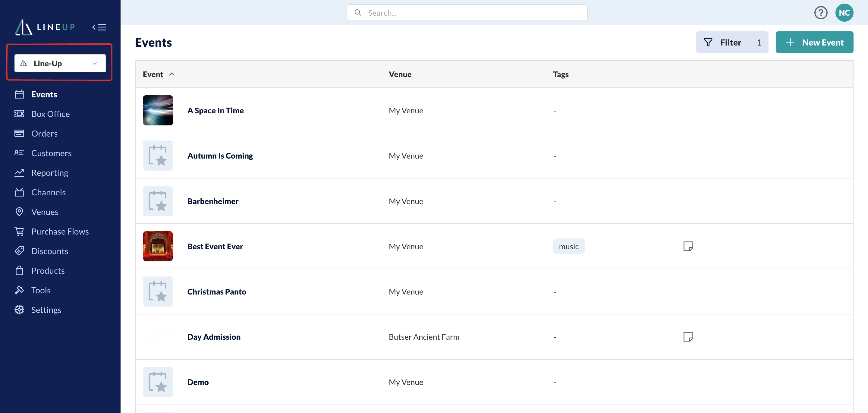Image resolution: width=868 pixels, height=413 pixels.
Task: Open the Best Event Ever event
Action: (x=215, y=246)
